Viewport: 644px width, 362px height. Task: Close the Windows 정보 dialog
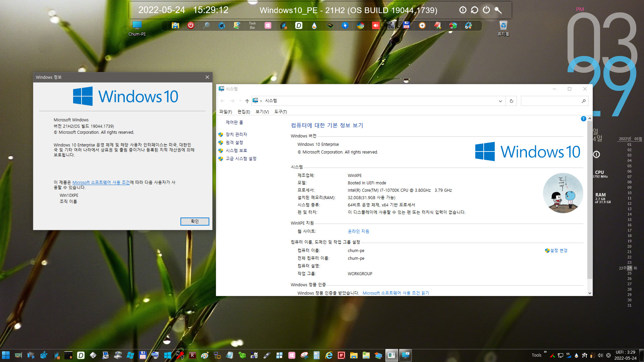[x=207, y=77]
